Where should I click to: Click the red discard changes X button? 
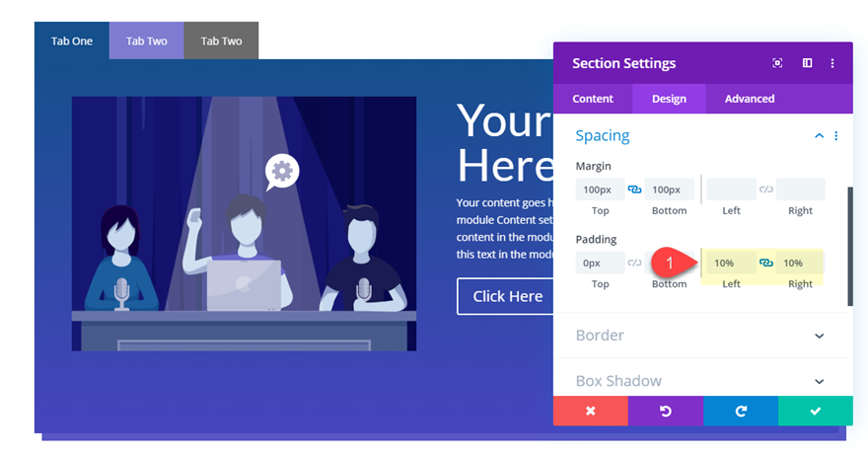coord(591,411)
